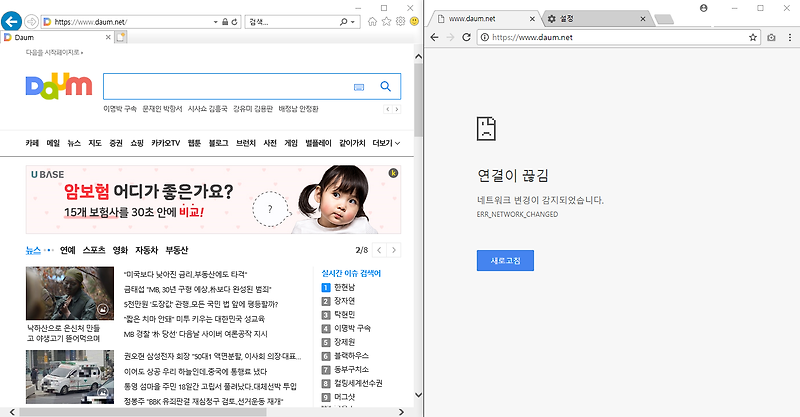Screen dimensions: 800x417
Task: Open IE tools gear icon
Action: pyautogui.click(x=401, y=21)
